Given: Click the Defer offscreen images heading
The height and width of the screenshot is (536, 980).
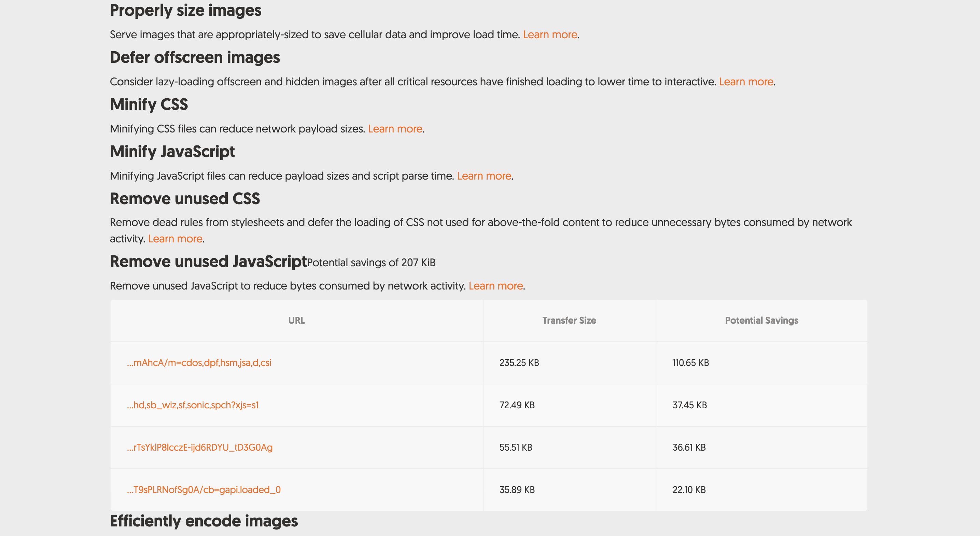Looking at the screenshot, I should tap(195, 58).
